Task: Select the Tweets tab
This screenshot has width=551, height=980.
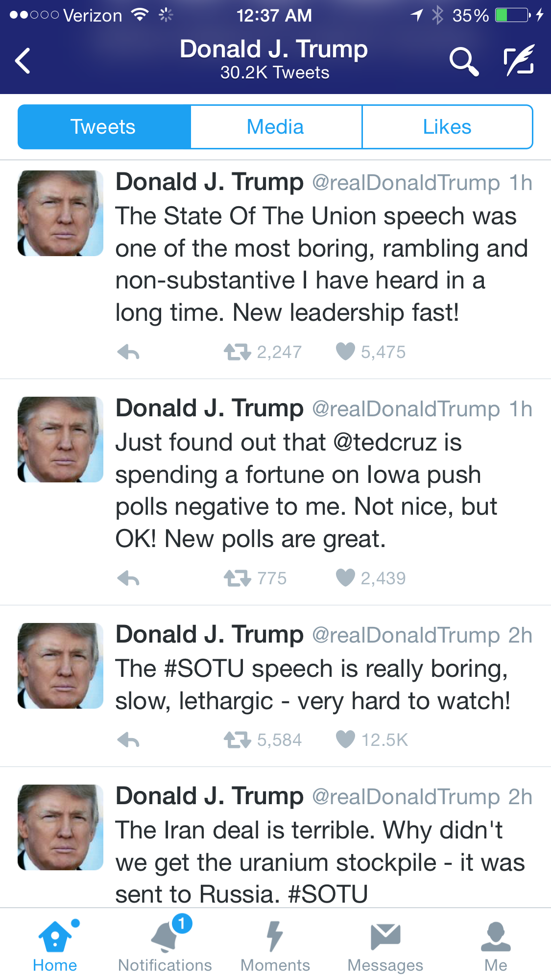Action: pyautogui.click(x=103, y=127)
